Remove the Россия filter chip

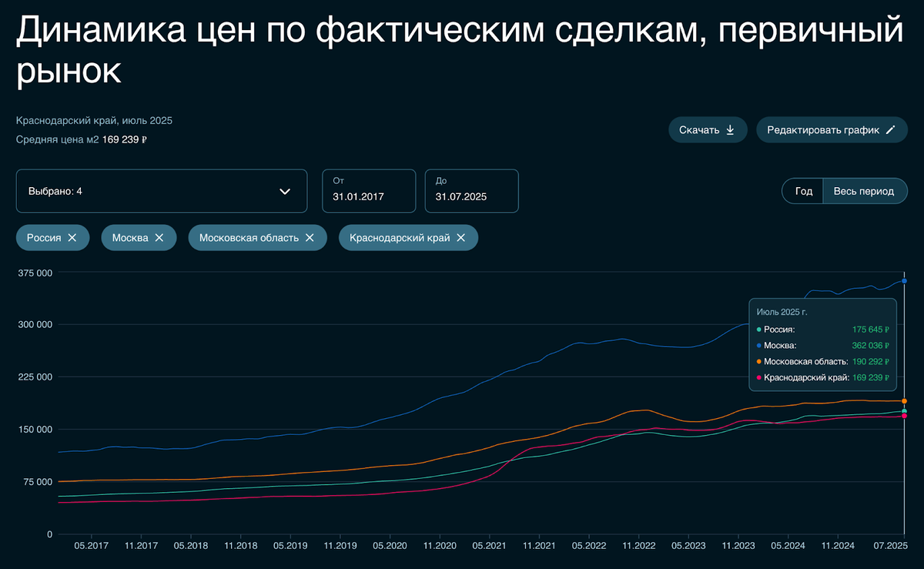click(x=72, y=238)
